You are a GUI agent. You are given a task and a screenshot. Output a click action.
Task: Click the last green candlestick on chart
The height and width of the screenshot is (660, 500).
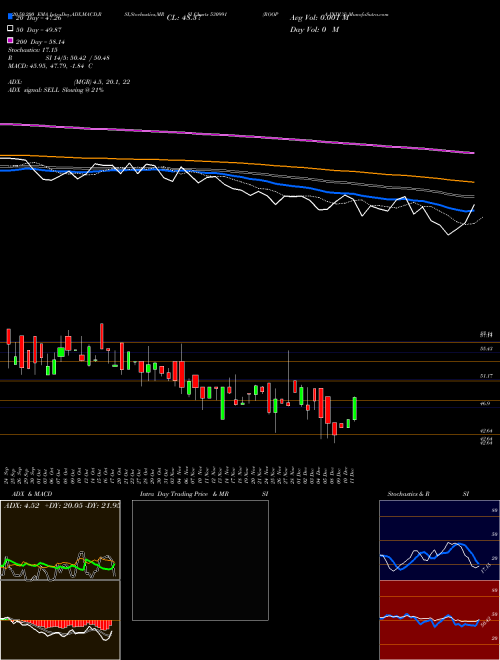point(355,408)
